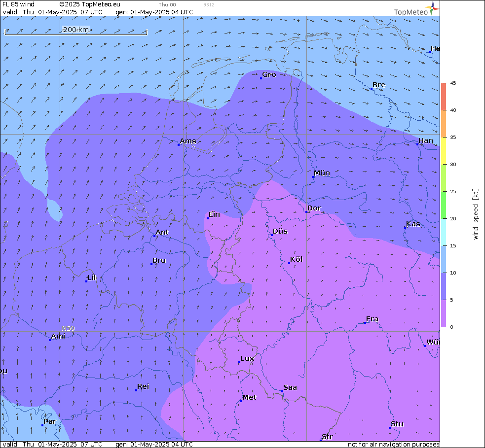Click the Stuttgart city label 'Stu'
The height and width of the screenshot is (448, 485).
point(398,423)
